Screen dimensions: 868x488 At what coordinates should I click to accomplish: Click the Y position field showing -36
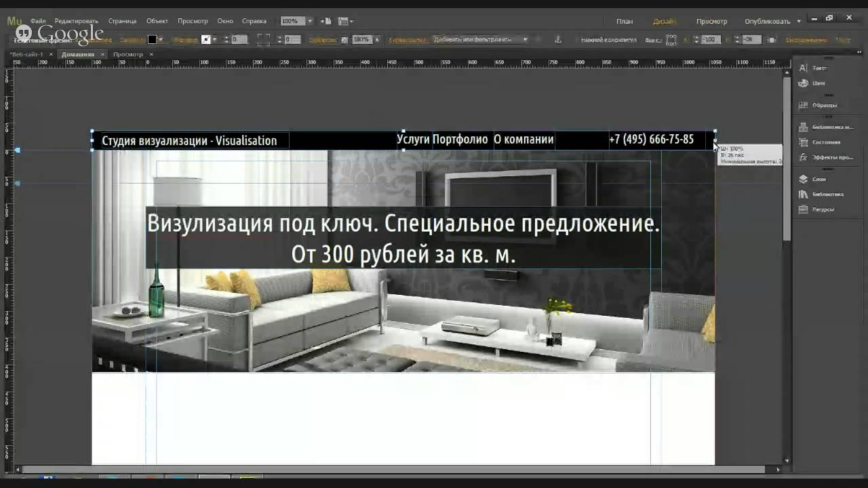click(x=751, y=40)
